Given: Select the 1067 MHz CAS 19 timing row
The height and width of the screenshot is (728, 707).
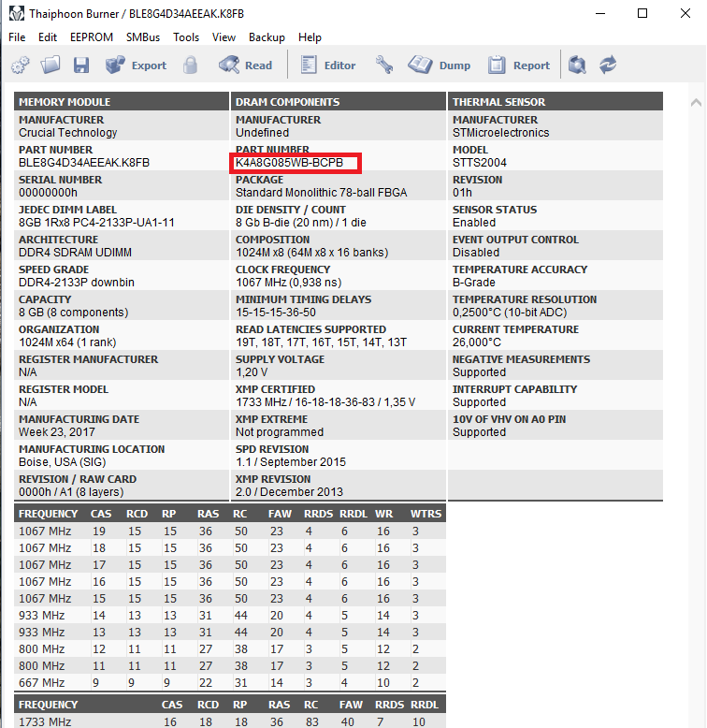Looking at the screenshot, I should click(x=230, y=531).
